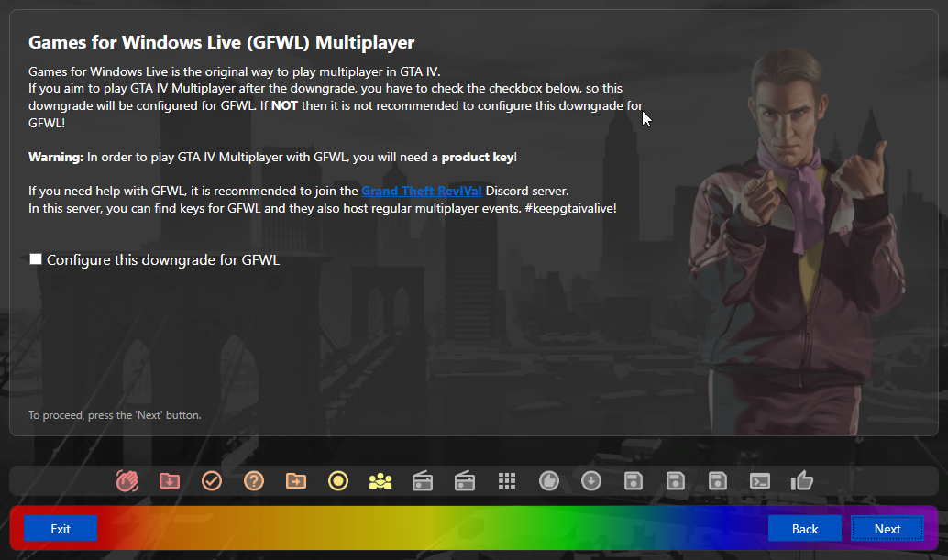Click the waving hand welcome step icon

click(127, 481)
